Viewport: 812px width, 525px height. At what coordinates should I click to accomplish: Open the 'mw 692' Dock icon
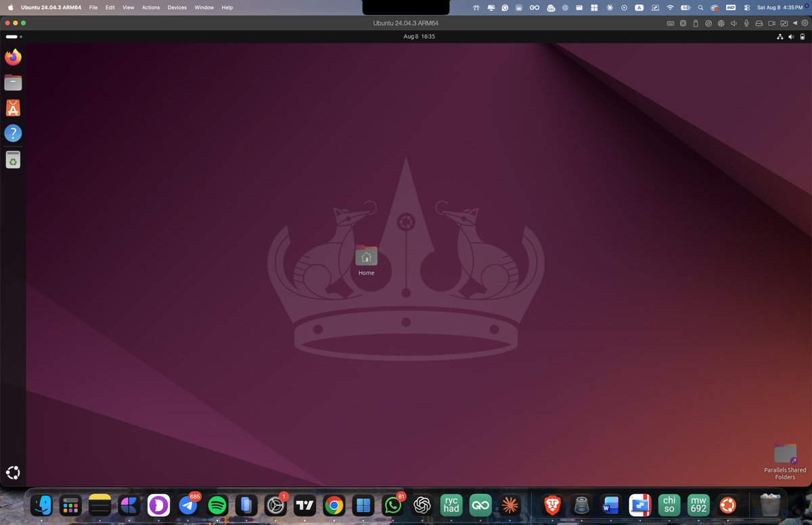click(x=698, y=505)
